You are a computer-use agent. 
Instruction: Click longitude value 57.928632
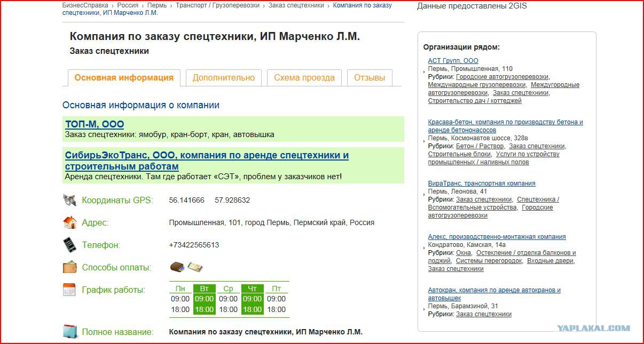pos(232,200)
